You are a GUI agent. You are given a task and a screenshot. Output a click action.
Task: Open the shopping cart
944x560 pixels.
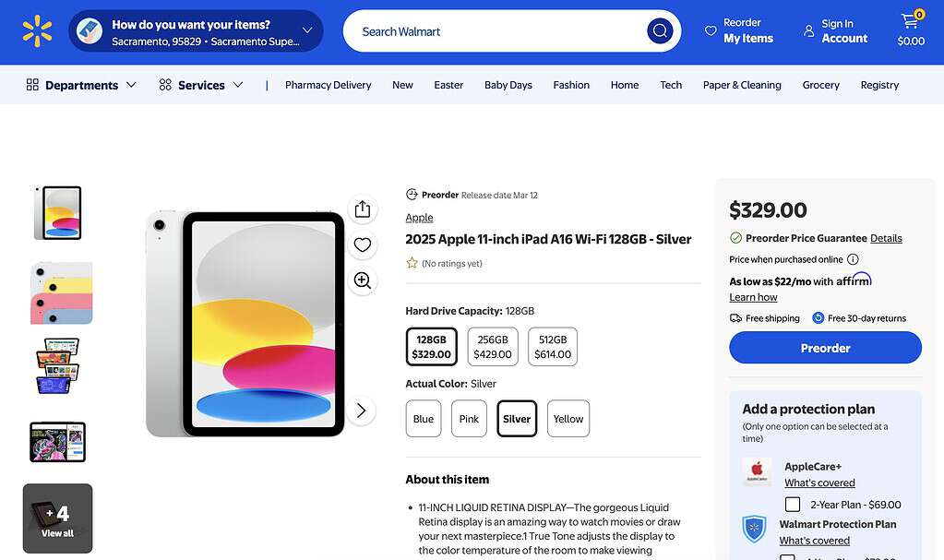click(x=911, y=30)
